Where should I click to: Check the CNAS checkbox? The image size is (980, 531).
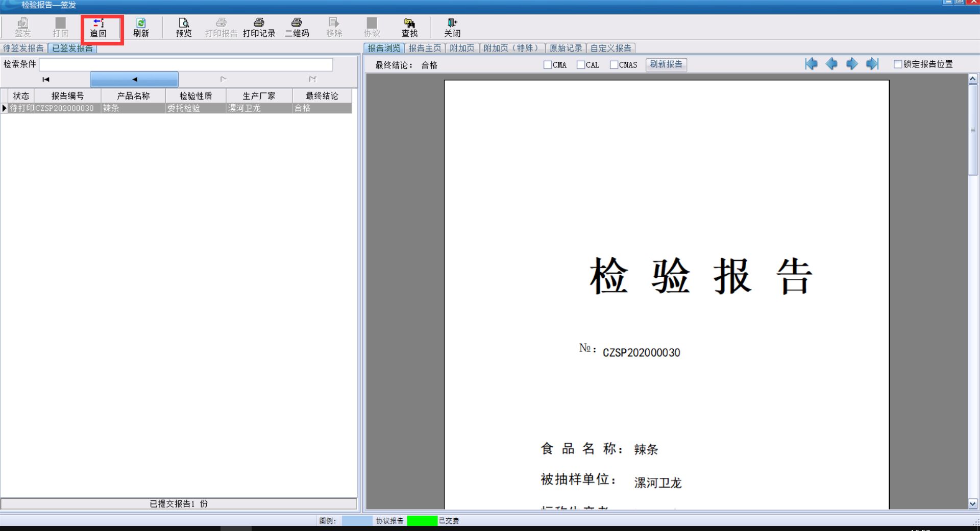[x=614, y=65]
